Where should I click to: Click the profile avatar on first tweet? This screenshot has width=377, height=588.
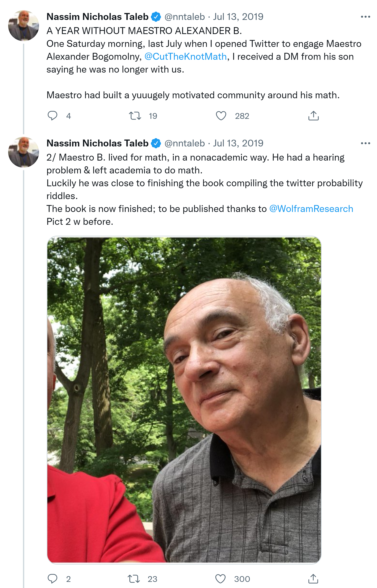[23, 26]
